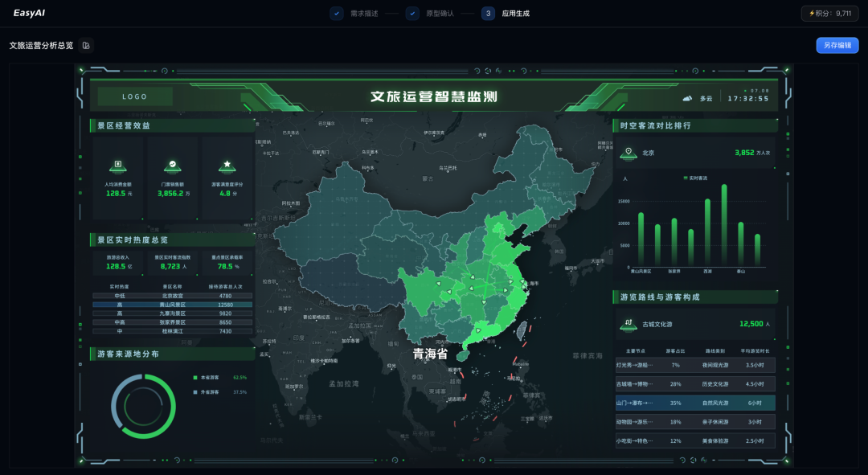Select the 应用生成 step label
This screenshot has height=475, width=868.
coord(516,14)
